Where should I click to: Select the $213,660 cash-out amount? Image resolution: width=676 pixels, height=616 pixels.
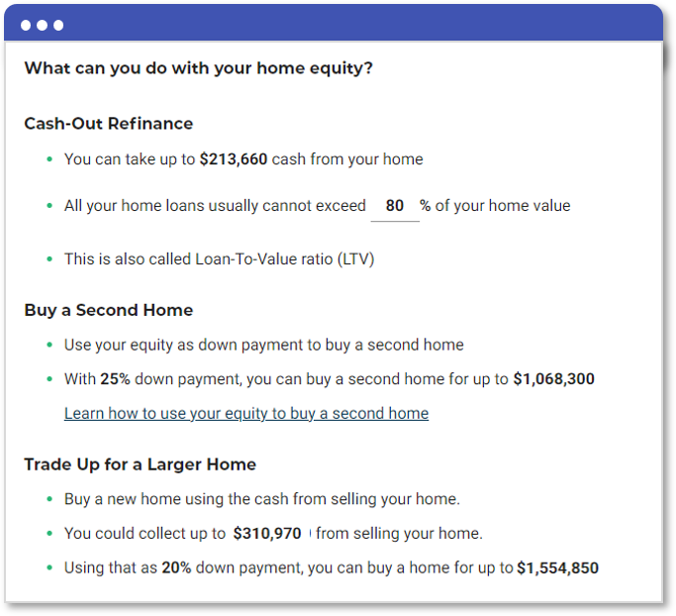(234, 159)
